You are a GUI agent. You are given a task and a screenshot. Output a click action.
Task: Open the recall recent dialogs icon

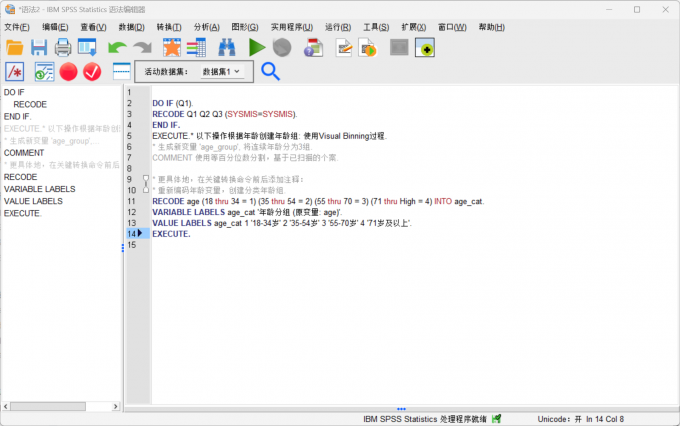[x=87, y=47]
